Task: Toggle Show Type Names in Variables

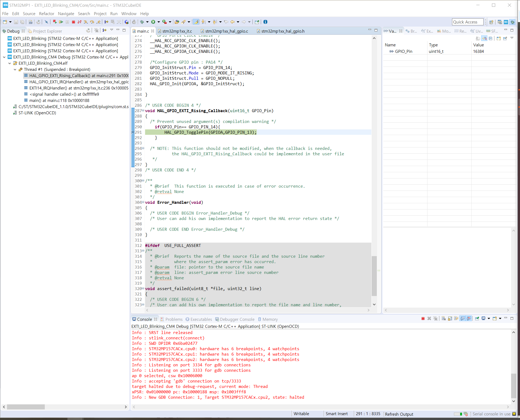Action: [x=478, y=39]
